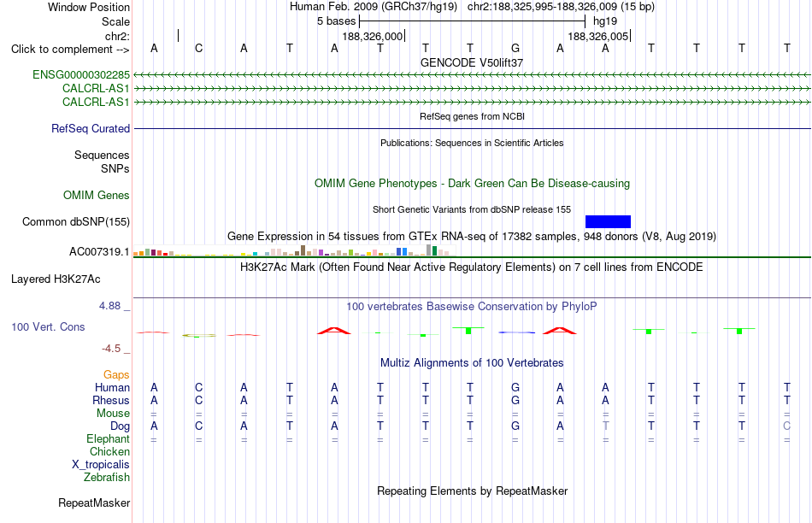Viewport: 812px width, 523px height.
Task: Select the Zebrafish alignment row label
Action: coord(107,477)
